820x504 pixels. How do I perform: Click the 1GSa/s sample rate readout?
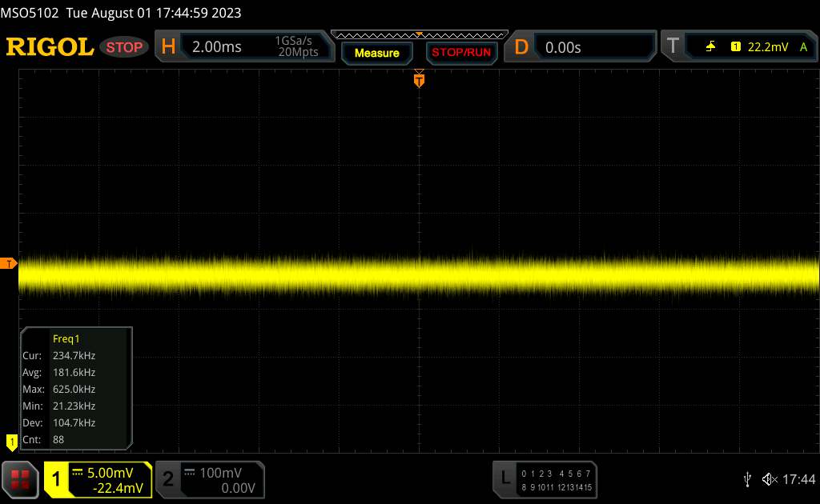pyautogui.click(x=293, y=41)
